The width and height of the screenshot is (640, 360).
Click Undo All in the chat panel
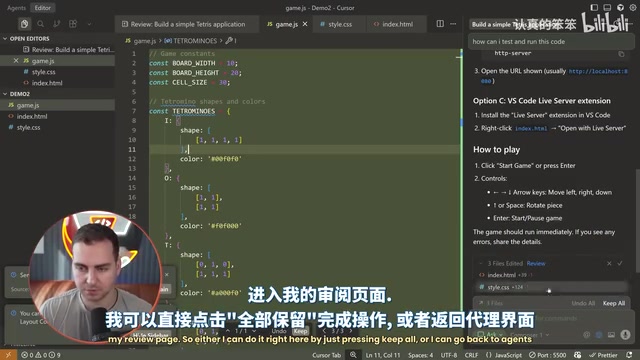583,303
